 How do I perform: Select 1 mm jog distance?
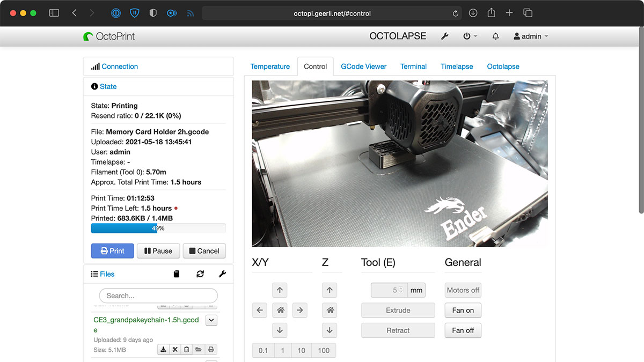click(x=283, y=350)
